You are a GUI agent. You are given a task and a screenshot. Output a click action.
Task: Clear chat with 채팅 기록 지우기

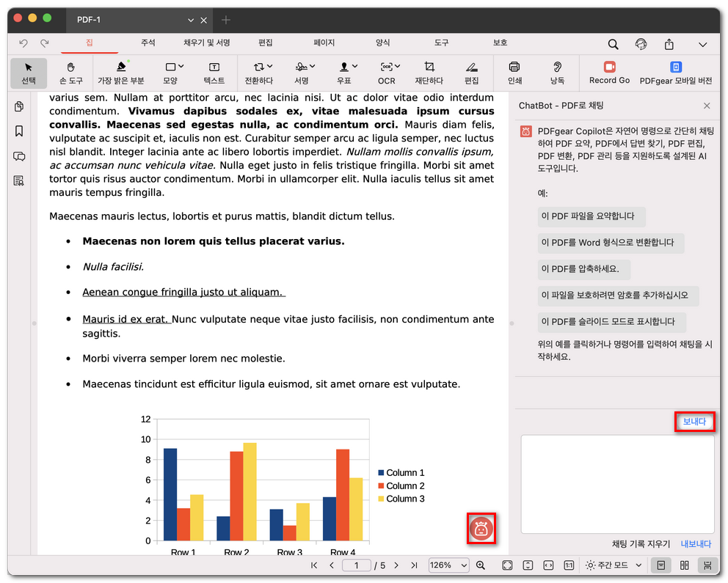[641, 544]
